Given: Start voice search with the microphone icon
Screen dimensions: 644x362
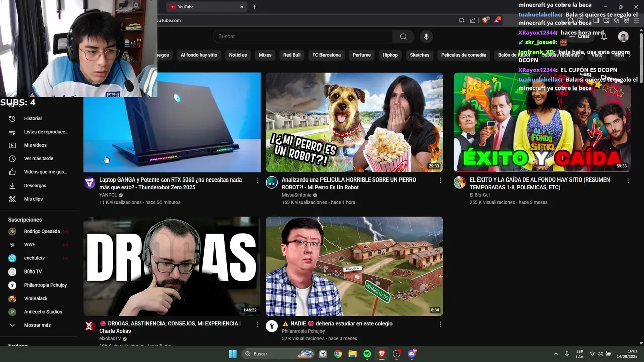Looking at the screenshot, I should tap(426, 36).
